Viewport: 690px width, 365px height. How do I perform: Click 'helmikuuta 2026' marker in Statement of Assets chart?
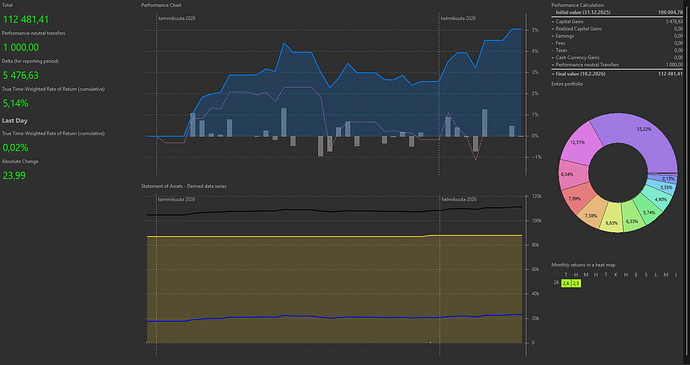coord(459,199)
